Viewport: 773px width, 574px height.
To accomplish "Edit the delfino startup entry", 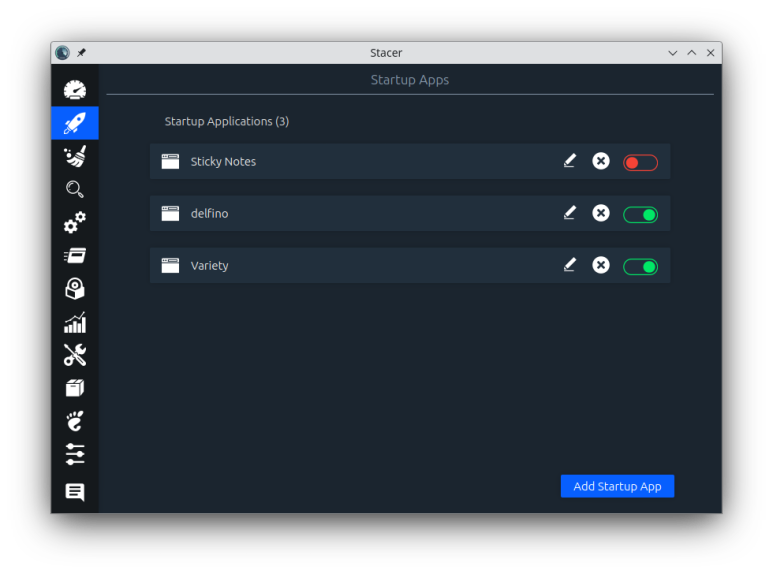I will click(569, 213).
